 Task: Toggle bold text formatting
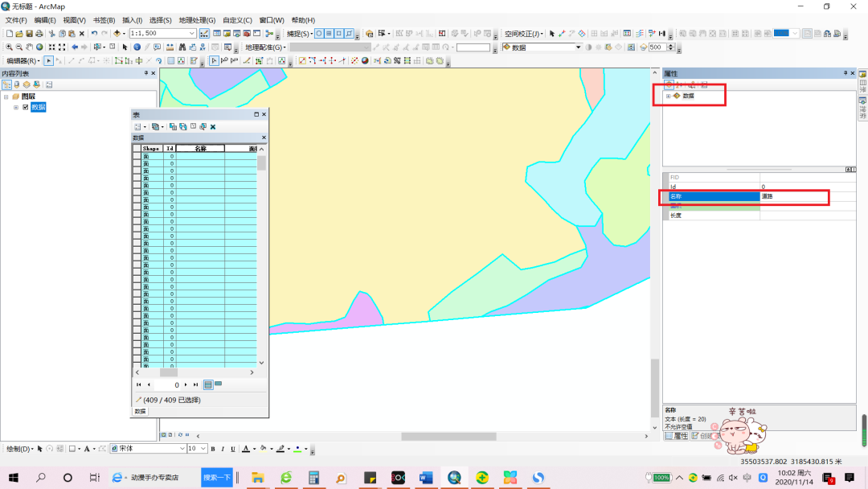click(x=212, y=449)
